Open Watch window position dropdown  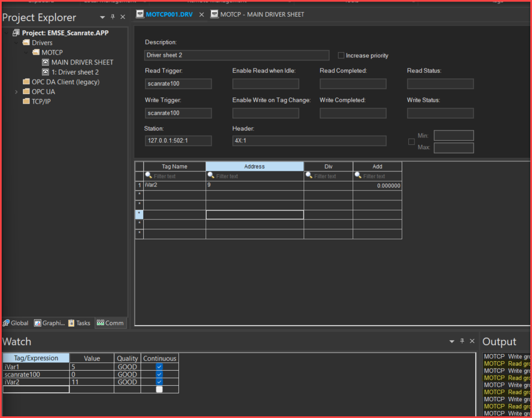pyautogui.click(x=452, y=341)
